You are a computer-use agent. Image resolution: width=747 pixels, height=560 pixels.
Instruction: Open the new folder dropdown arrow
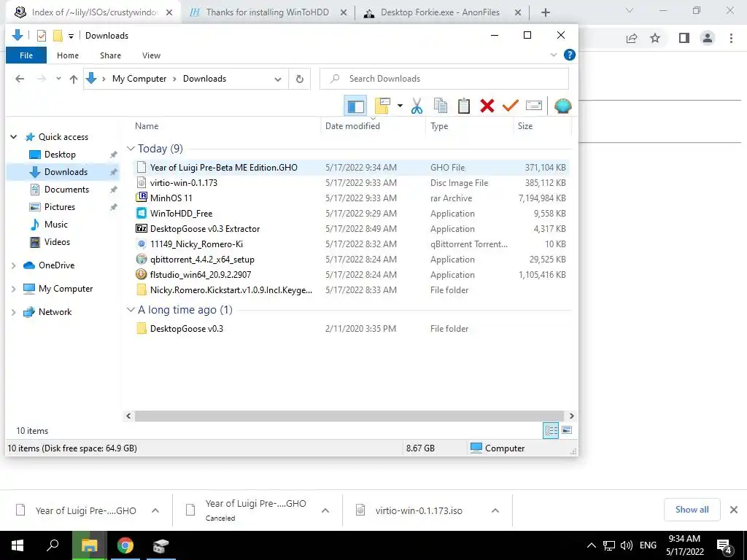point(400,106)
